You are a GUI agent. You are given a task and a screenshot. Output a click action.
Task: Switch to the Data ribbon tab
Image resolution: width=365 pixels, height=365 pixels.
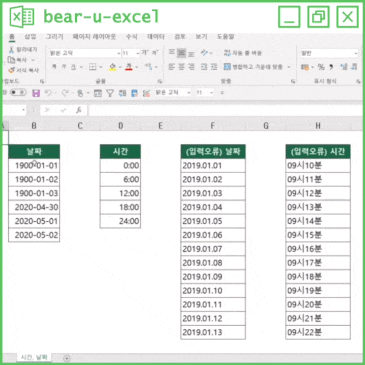coord(156,37)
